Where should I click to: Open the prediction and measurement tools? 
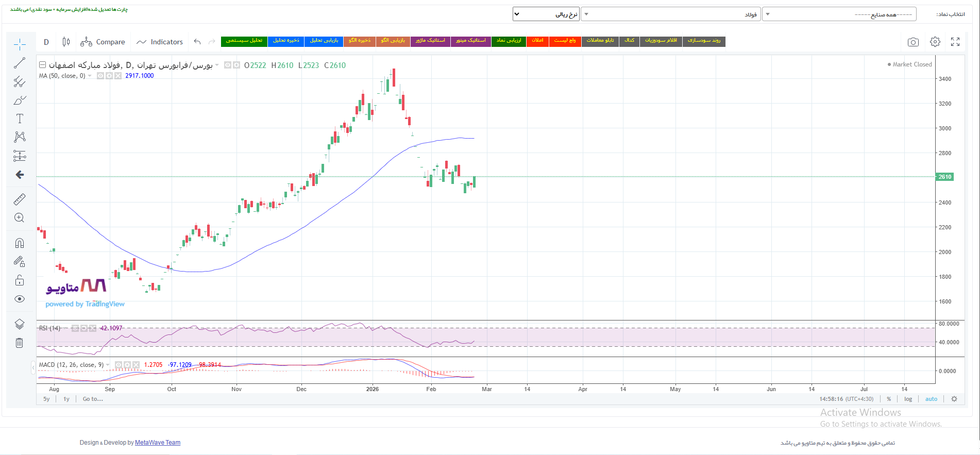tap(20, 156)
